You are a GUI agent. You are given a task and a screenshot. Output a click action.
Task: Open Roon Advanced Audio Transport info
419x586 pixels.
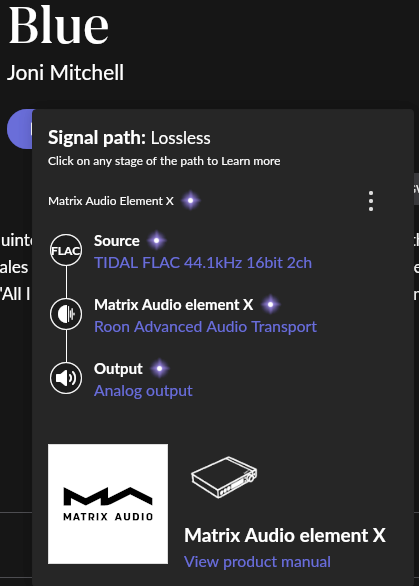point(206,327)
